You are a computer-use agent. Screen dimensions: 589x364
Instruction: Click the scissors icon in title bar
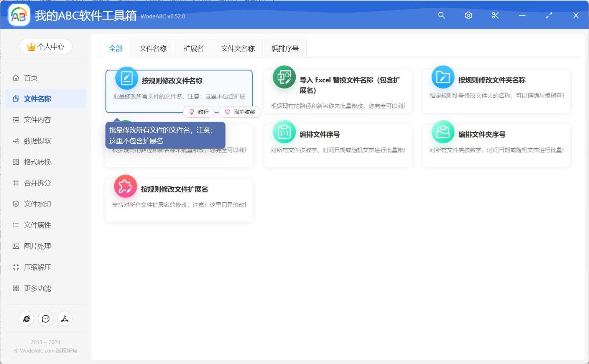click(495, 15)
